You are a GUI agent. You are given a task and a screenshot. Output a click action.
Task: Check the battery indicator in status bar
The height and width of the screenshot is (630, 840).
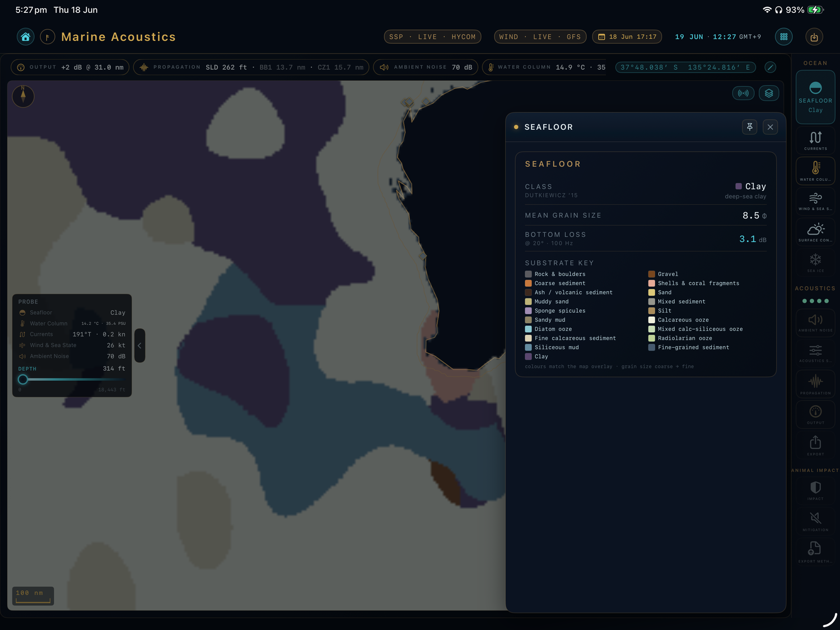click(x=816, y=10)
